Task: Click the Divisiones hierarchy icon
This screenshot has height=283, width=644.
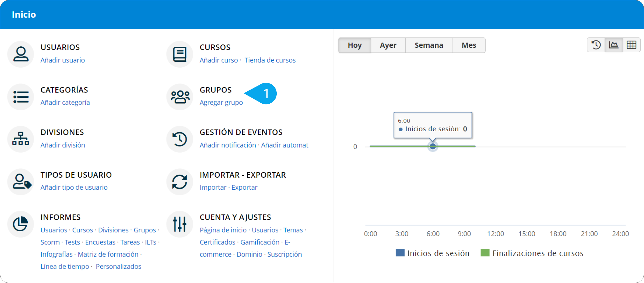Action: coord(21,139)
